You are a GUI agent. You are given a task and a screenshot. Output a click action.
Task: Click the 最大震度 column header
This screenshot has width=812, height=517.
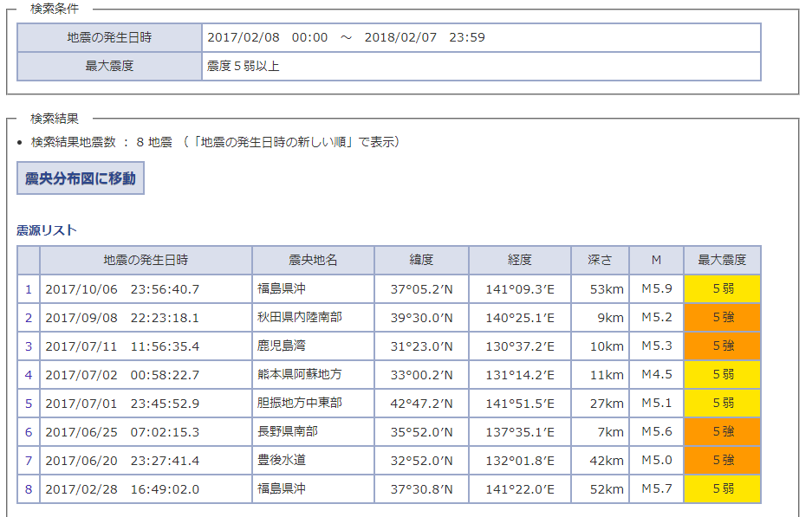point(722,260)
